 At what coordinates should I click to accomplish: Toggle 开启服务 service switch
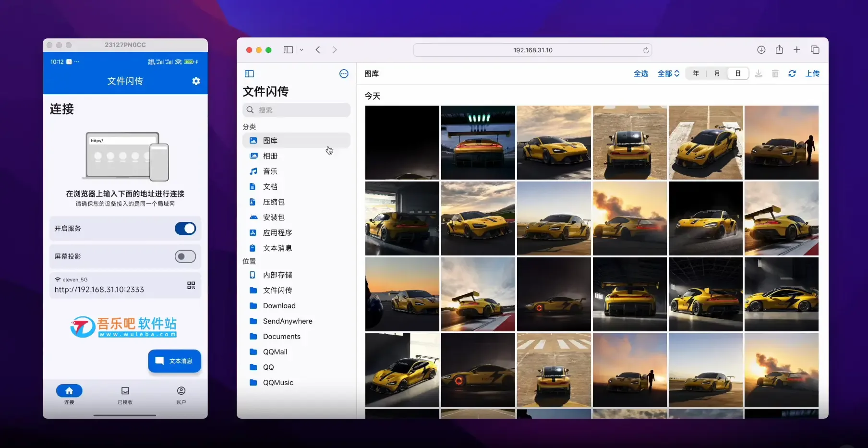(185, 229)
